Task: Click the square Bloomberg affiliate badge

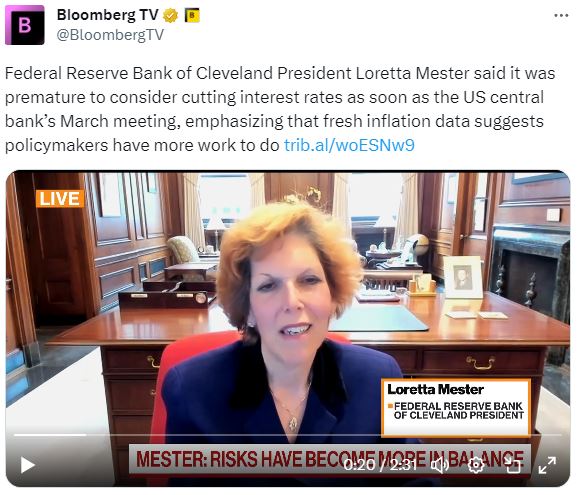Action: tap(192, 15)
